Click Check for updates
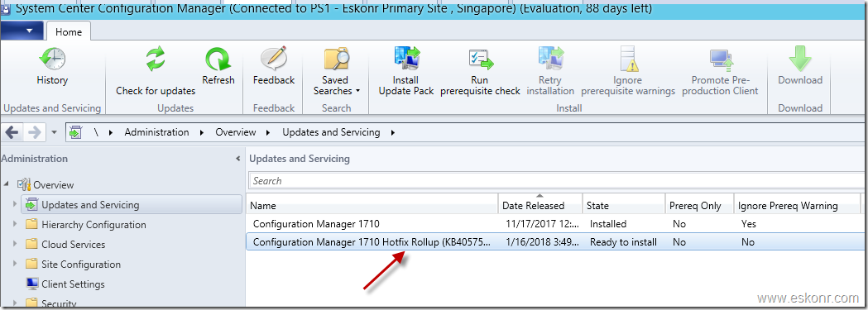The image size is (868, 310). (156, 71)
